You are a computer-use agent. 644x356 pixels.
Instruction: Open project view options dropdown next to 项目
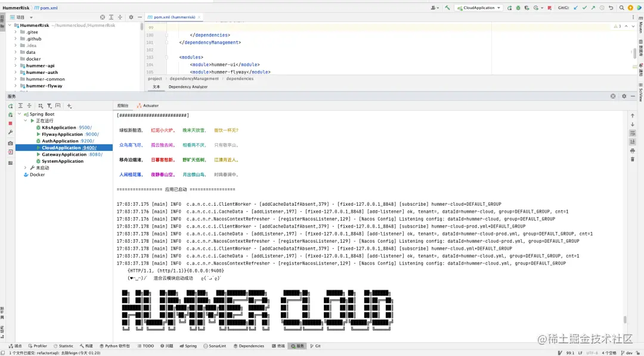coord(31,17)
